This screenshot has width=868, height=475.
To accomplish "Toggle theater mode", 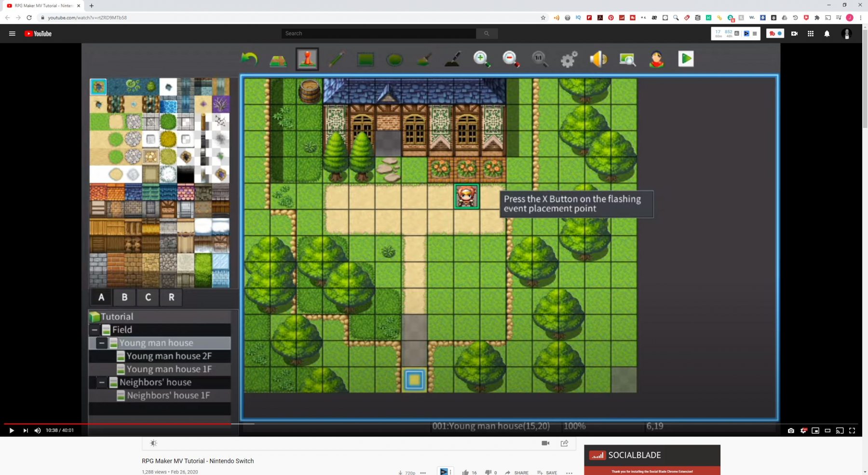I will tap(827, 431).
